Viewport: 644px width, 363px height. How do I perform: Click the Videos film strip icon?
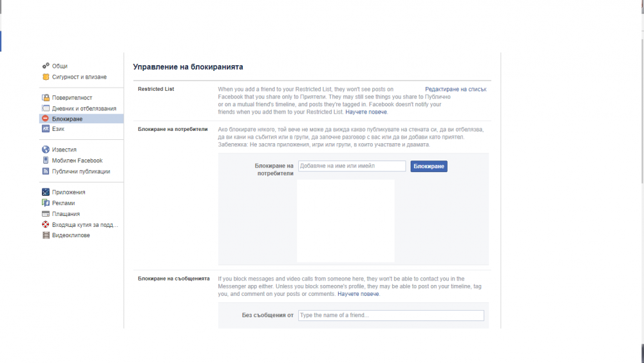point(46,235)
